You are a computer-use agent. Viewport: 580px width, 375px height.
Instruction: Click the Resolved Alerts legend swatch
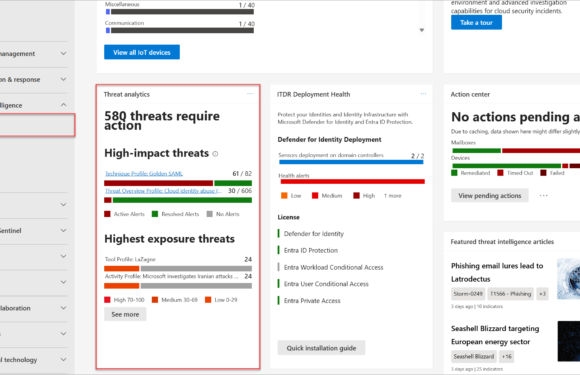pos(155,214)
